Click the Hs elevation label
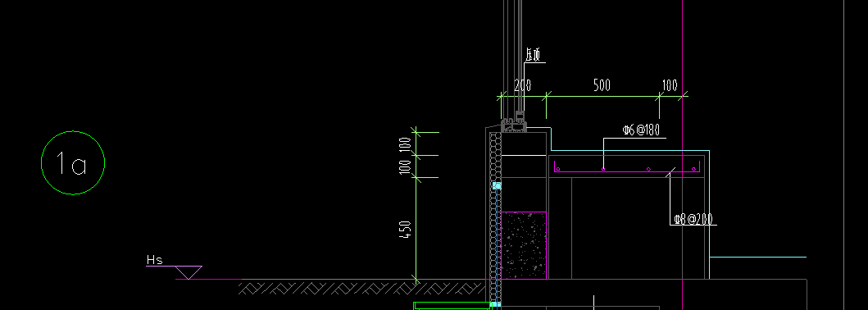This screenshot has height=310, width=868. (154, 260)
